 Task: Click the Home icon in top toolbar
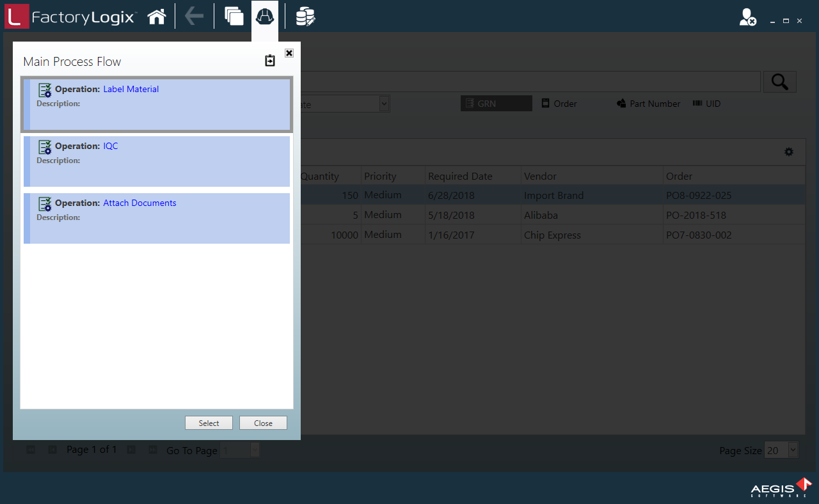pyautogui.click(x=157, y=17)
